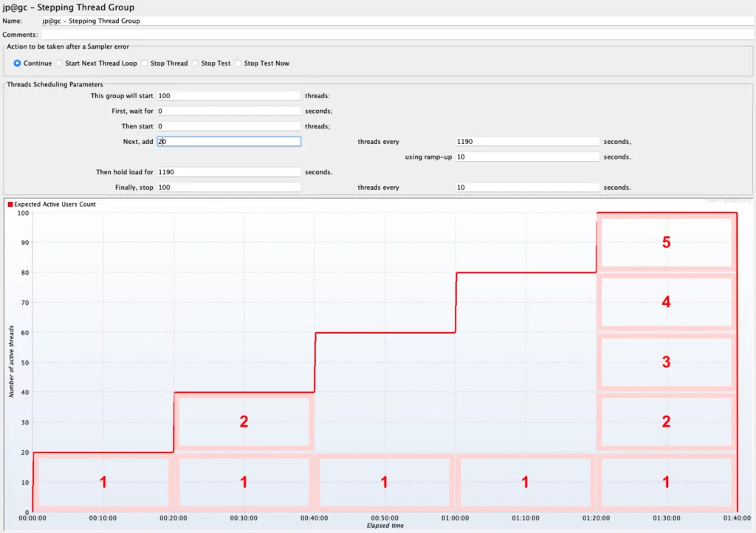Viewport: 756px width, 533px height.
Task: Choose the Stop Test Now option
Action: point(238,63)
